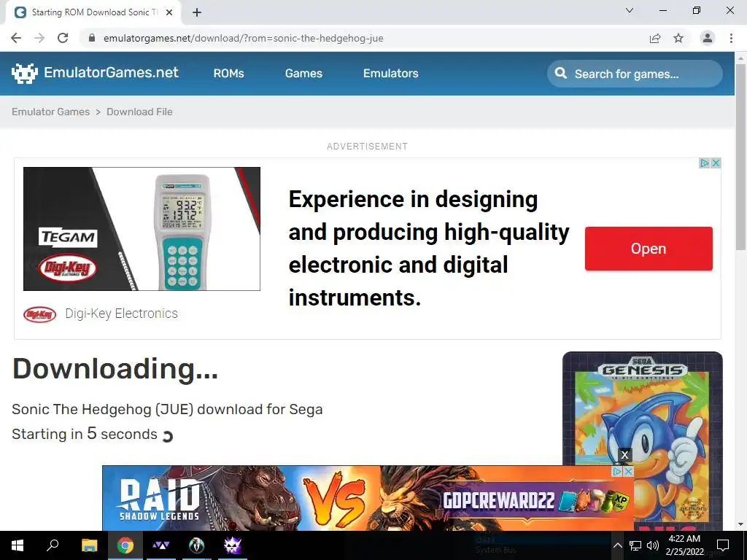Open the ROMs menu item
The image size is (747, 560).
(228, 74)
